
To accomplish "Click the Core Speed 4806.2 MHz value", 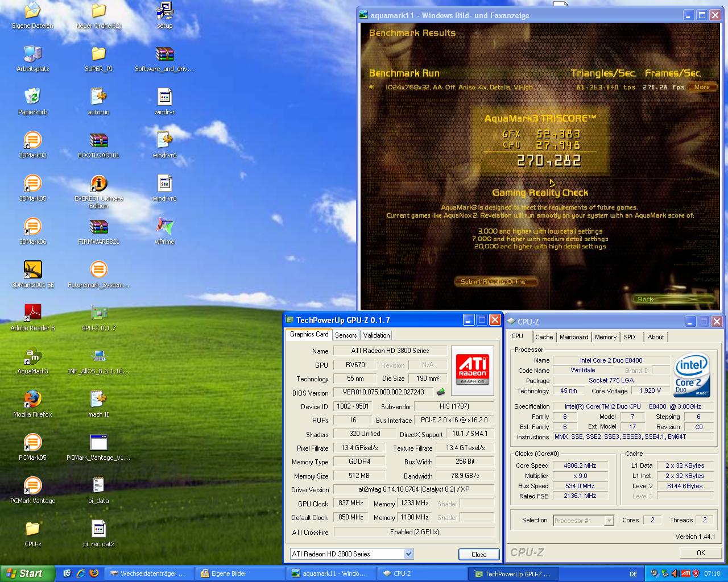I will point(580,465).
